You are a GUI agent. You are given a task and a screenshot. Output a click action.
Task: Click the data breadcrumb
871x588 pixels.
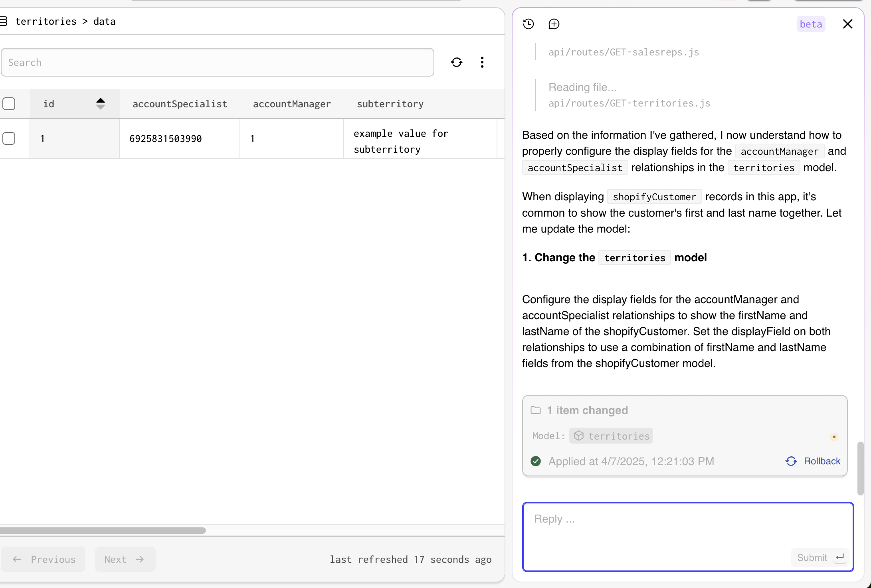105,21
